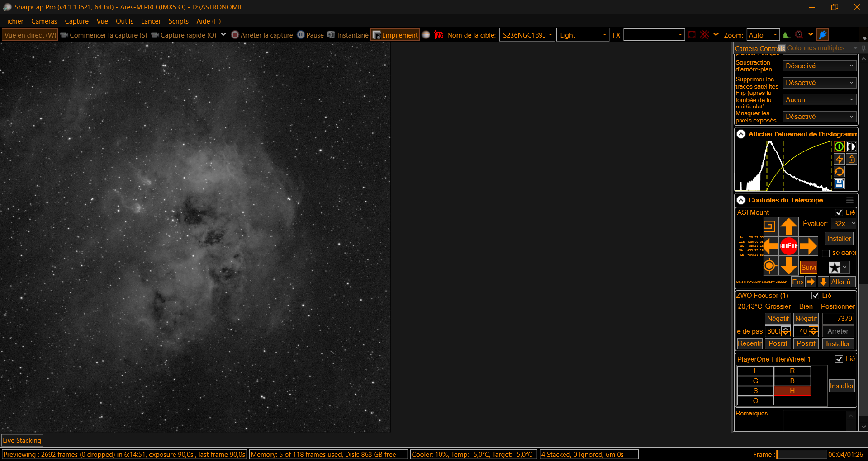Open the Flip Aucun dropdown
The image size is (868, 461).
point(820,100)
